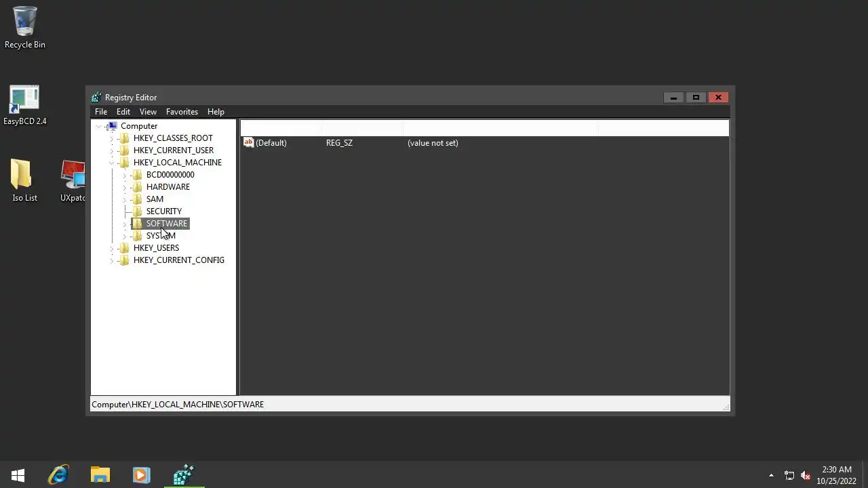Click the Registry Editor taskbar icon
Viewport: 868px width, 488px height.
[183, 475]
